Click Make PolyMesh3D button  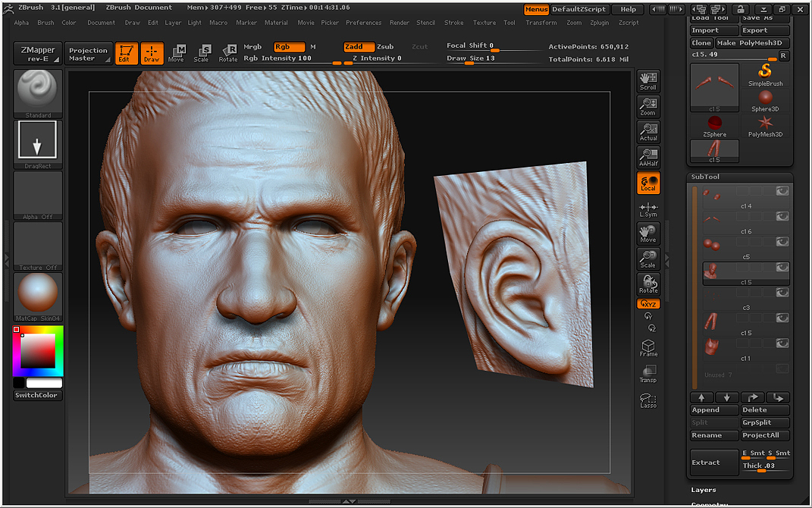pos(752,43)
